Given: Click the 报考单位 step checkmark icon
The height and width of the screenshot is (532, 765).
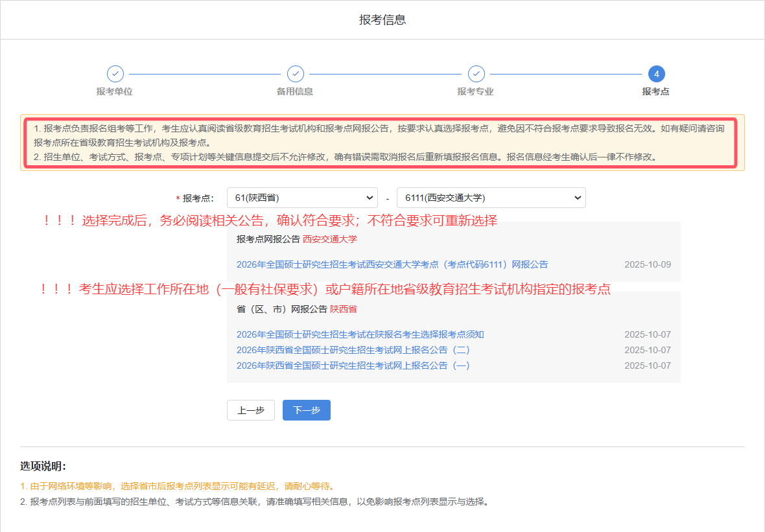Looking at the screenshot, I should pyautogui.click(x=115, y=74).
